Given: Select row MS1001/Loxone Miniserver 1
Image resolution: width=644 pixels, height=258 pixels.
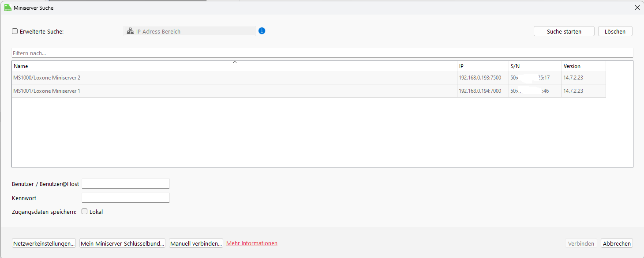Looking at the screenshot, I should (309, 91).
